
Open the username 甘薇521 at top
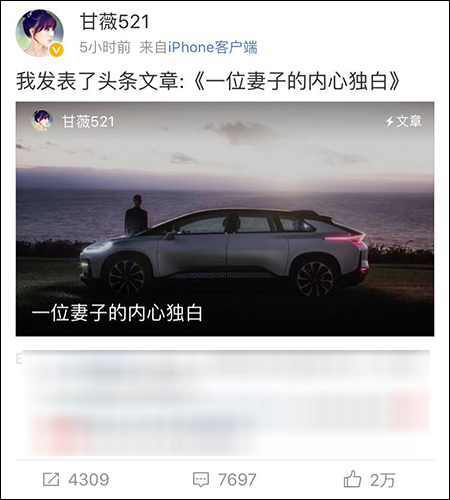click(x=114, y=22)
